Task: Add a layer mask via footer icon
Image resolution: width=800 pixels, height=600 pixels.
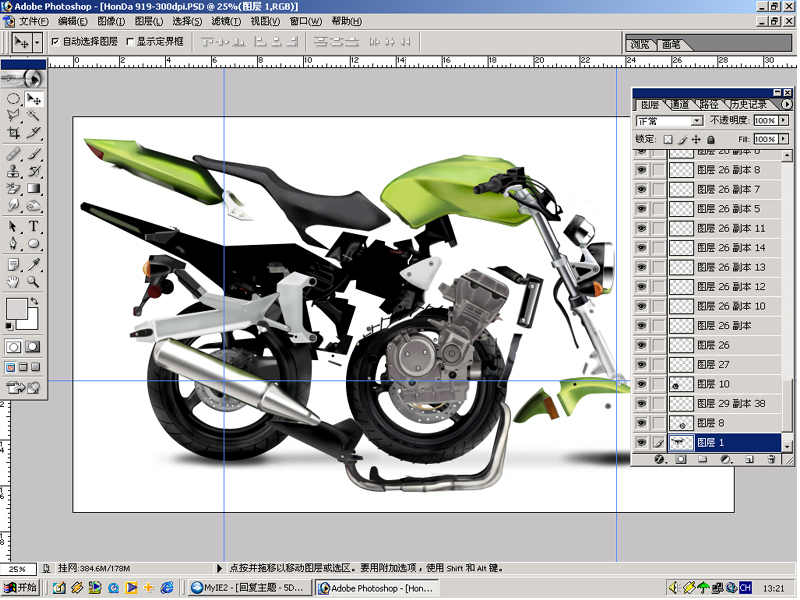Action: tap(681, 459)
